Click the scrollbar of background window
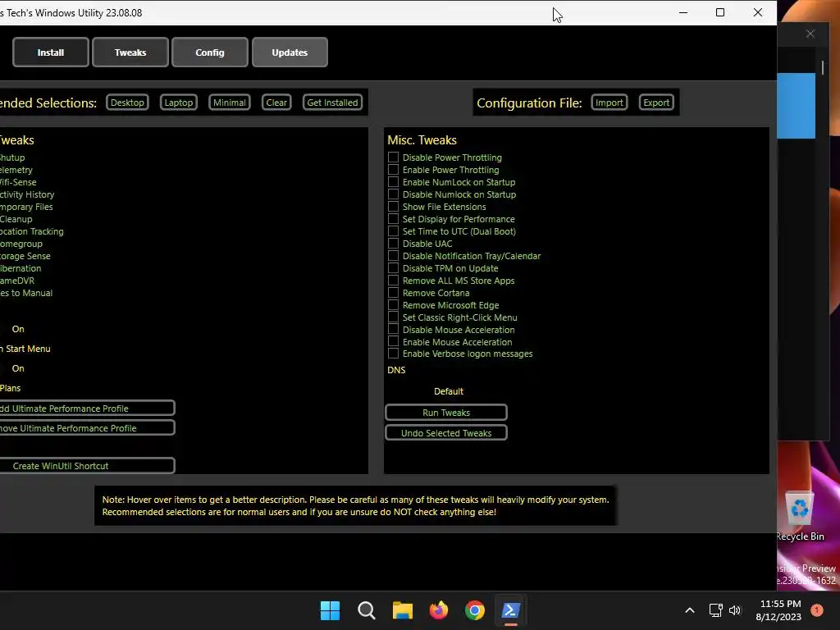Screen dimensions: 840x630 (x=823, y=68)
